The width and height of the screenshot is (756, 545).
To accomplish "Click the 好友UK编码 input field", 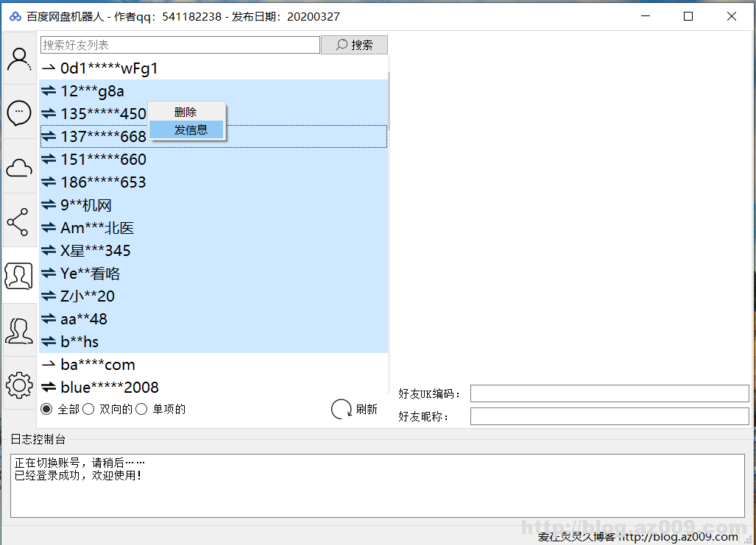I will [x=609, y=393].
